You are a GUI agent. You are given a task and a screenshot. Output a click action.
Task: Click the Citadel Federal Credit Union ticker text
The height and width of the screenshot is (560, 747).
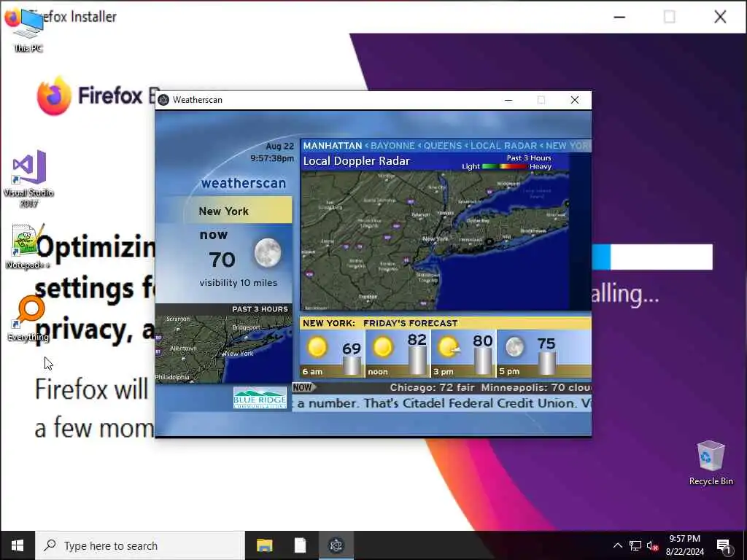[x=488, y=403]
